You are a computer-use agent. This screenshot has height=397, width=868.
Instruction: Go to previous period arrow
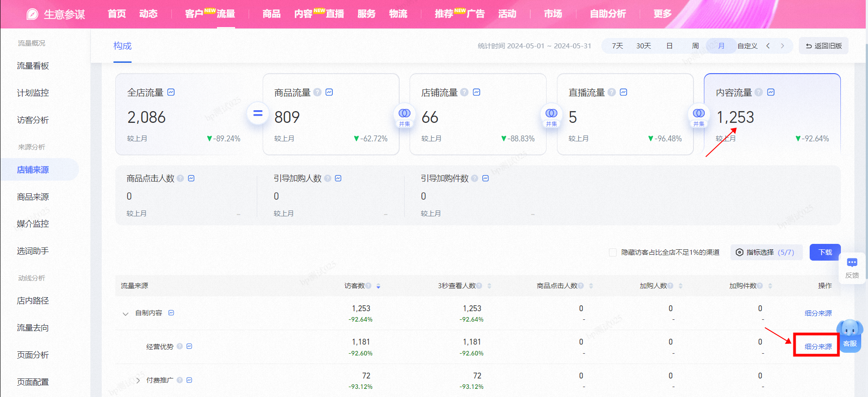point(768,46)
